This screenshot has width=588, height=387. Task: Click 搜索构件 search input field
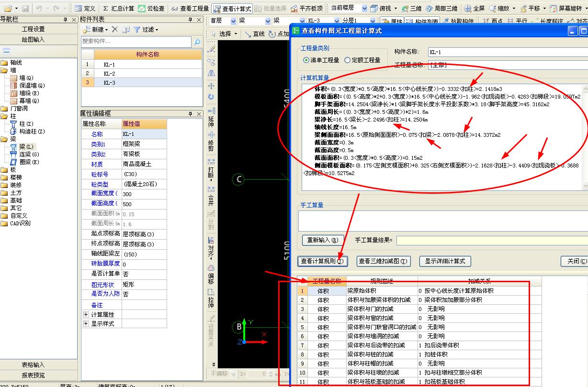click(x=136, y=42)
